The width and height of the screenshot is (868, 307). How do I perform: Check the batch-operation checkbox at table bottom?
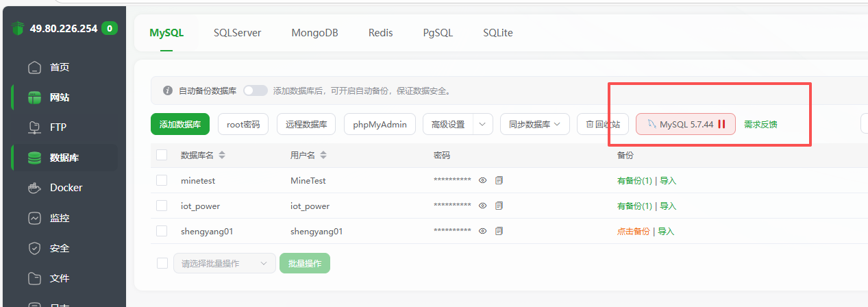(162, 263)
